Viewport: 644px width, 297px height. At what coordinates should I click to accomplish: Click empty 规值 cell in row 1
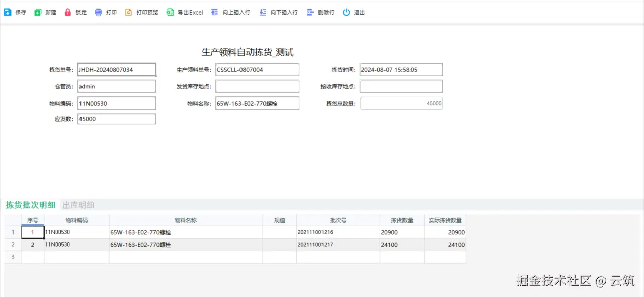tap(279, 232)
